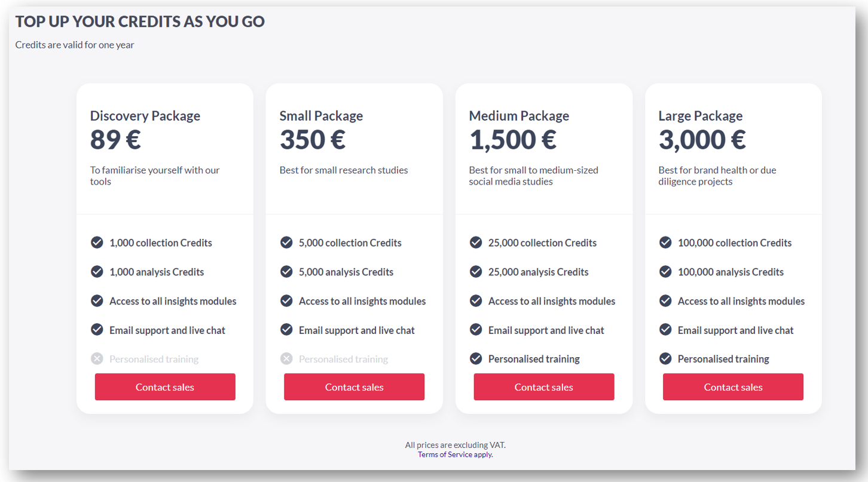Click the checkmark next to 25,000 collection Credits
The image size is (868, 482).
pyautogui.click(x=476, y=242)
